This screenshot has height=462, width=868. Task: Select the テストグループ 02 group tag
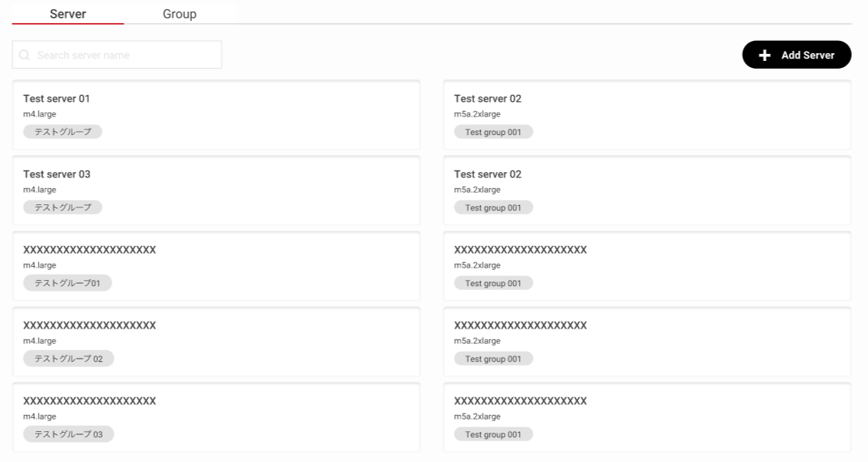69,359
